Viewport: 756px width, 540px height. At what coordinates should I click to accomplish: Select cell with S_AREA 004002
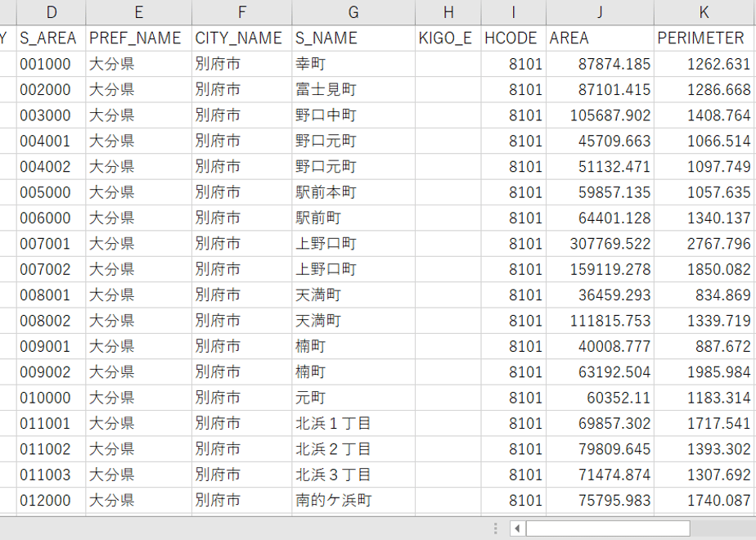(51, 167)
